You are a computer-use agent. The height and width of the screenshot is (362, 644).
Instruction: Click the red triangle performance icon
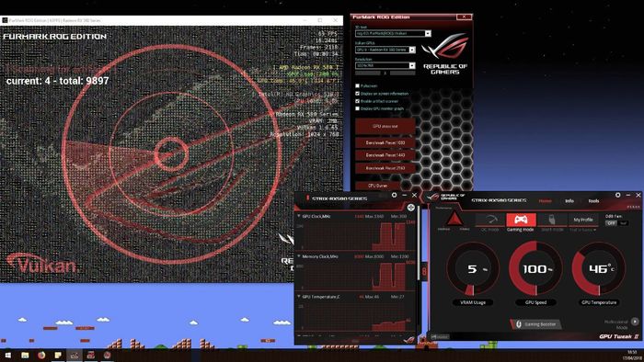454,218
